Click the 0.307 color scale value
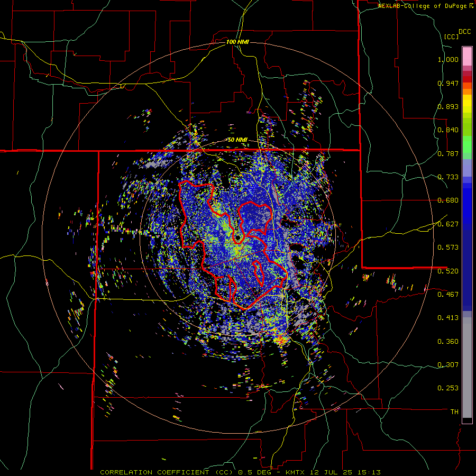The image size is (476, 476). pos(448,365)
